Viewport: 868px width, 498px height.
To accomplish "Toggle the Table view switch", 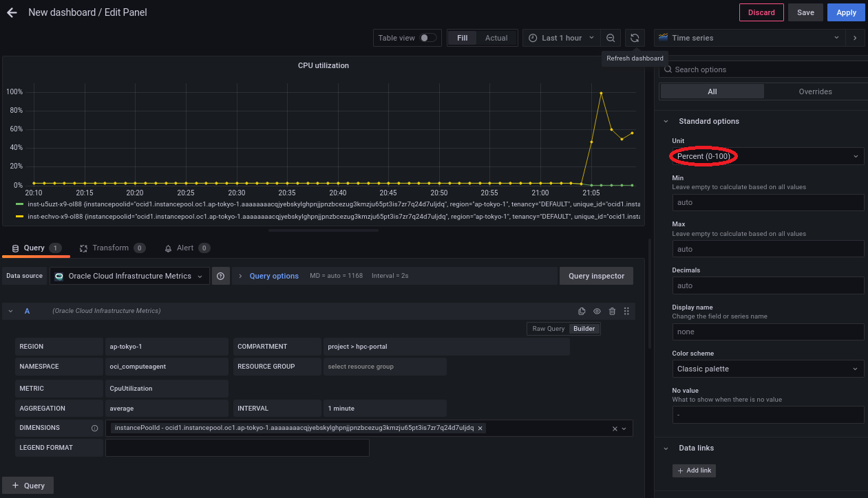I will point(427,38).
